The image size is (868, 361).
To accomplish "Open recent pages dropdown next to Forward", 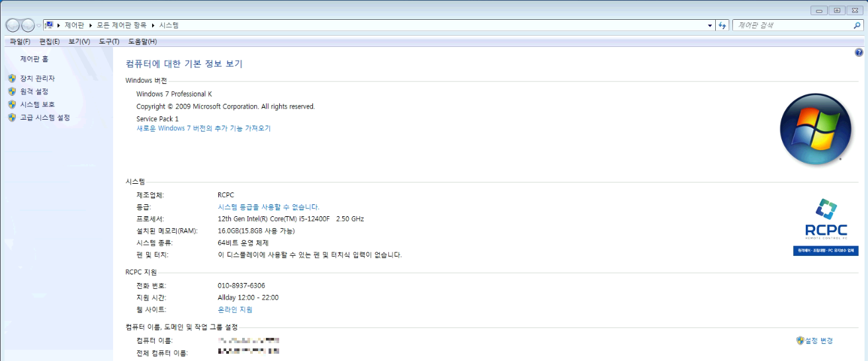I will (x=39, y=26).
